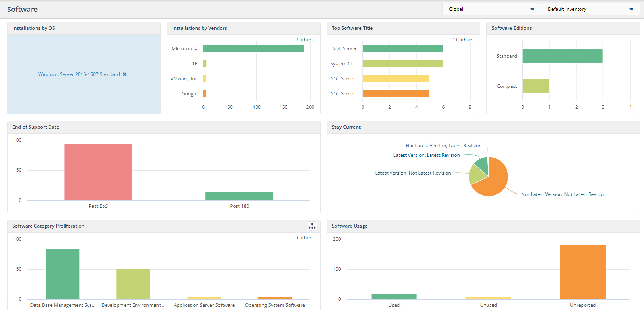The image size is (644, 310).
Task: Click the Past EoS red bar
Action: point(98,172)
